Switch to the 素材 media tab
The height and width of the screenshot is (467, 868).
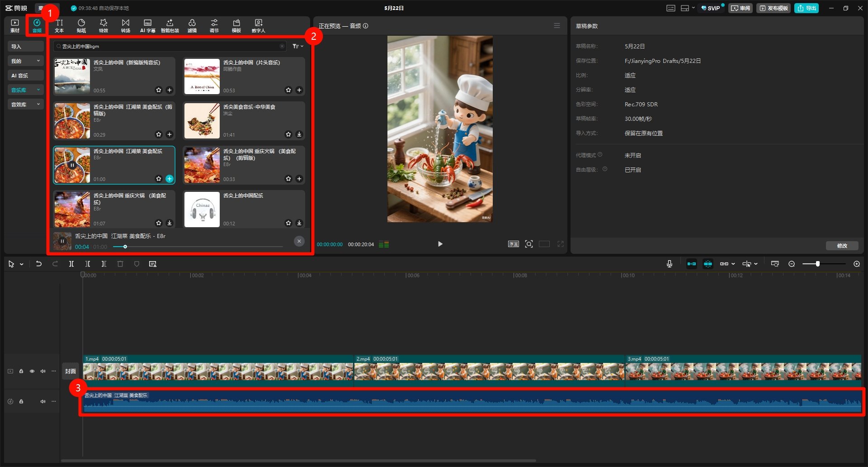coord(15,26)
